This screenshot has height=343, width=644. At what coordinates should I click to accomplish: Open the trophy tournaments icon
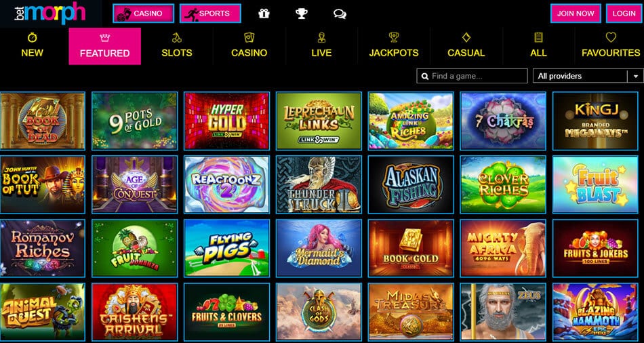click(302, 14)
